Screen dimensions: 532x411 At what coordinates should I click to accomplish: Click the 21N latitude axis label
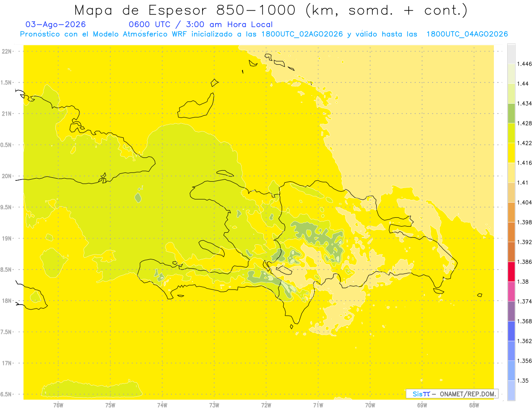coord(8,114)
